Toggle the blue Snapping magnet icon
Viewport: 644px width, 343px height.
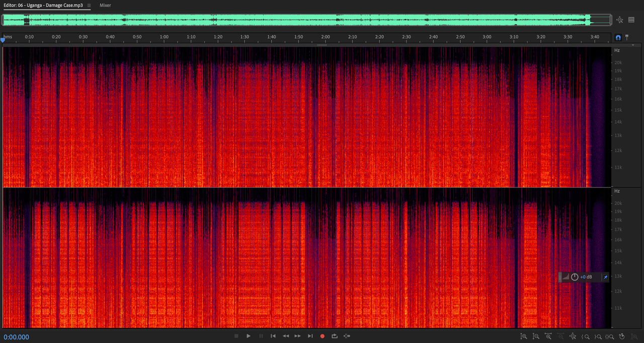(x=618, y=38)
